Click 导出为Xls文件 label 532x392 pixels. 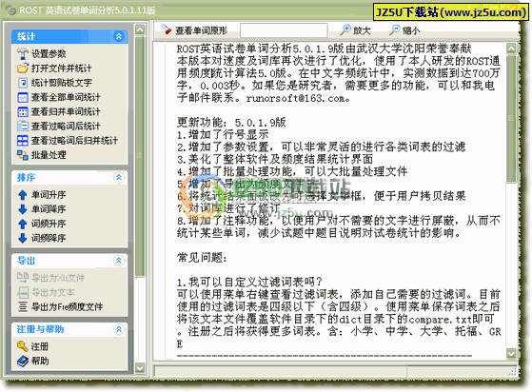tap(58, 278)
